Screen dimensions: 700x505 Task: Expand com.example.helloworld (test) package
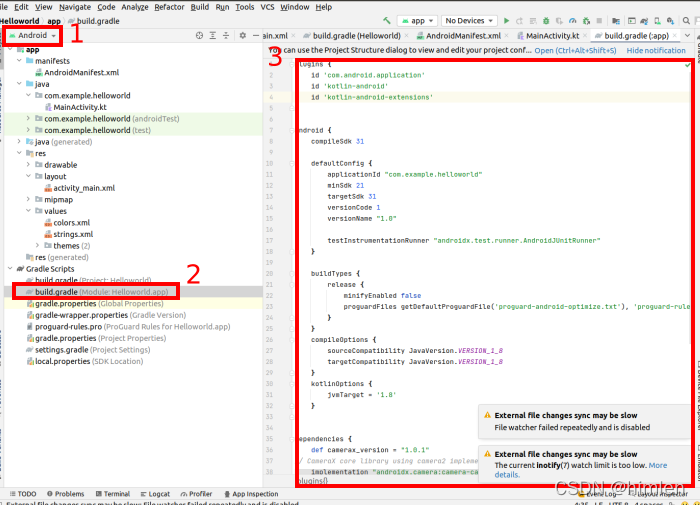pos(28,130)
